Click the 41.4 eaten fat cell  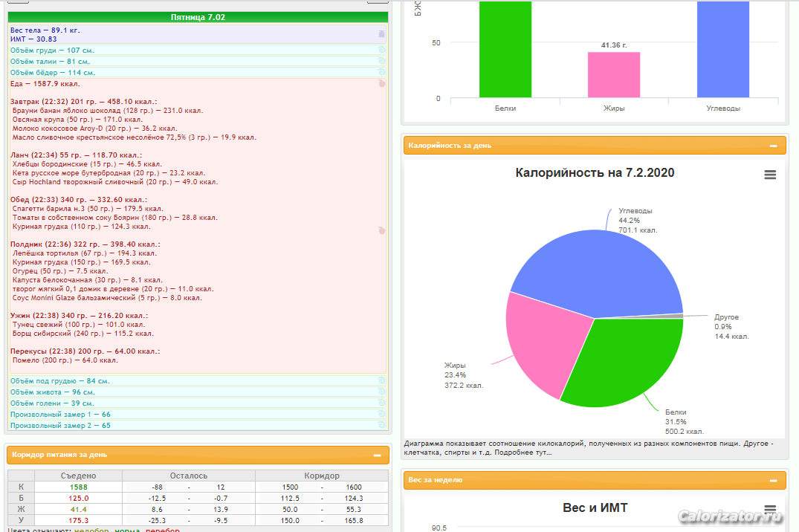pos(79,510)
